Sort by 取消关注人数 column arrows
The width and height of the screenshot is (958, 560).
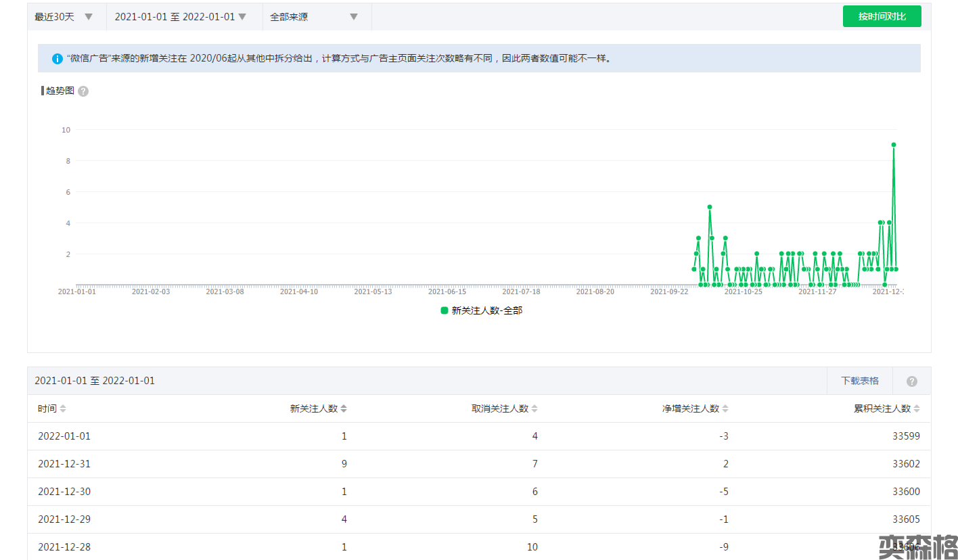click(x=534, y=409)
